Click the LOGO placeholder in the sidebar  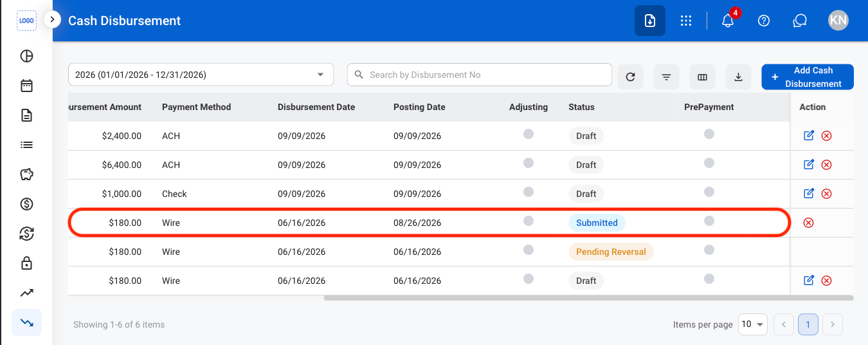pyautogui.click(x=26, y=21)
